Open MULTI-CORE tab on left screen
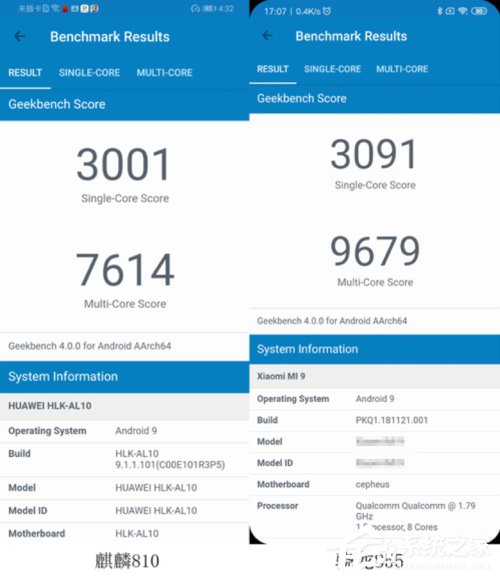Screen dimensions: 500x579 pos(164,72)
